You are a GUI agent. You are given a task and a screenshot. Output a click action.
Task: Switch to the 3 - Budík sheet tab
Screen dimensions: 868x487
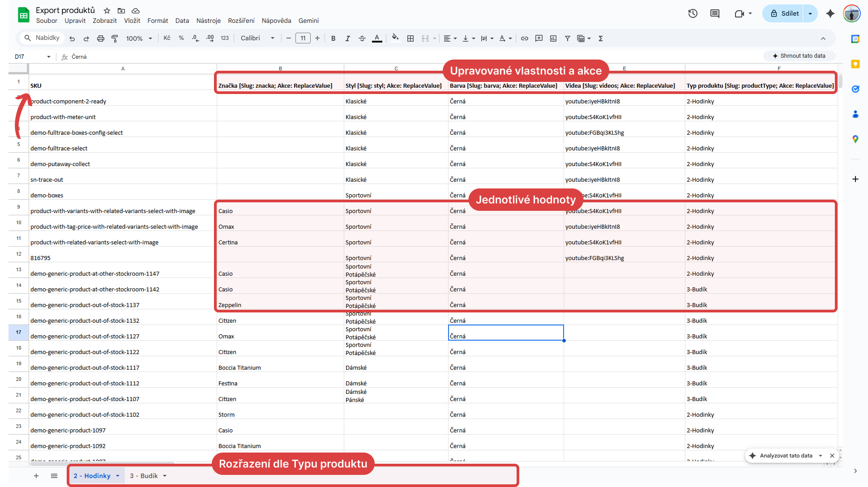click(x=144, y=476)
